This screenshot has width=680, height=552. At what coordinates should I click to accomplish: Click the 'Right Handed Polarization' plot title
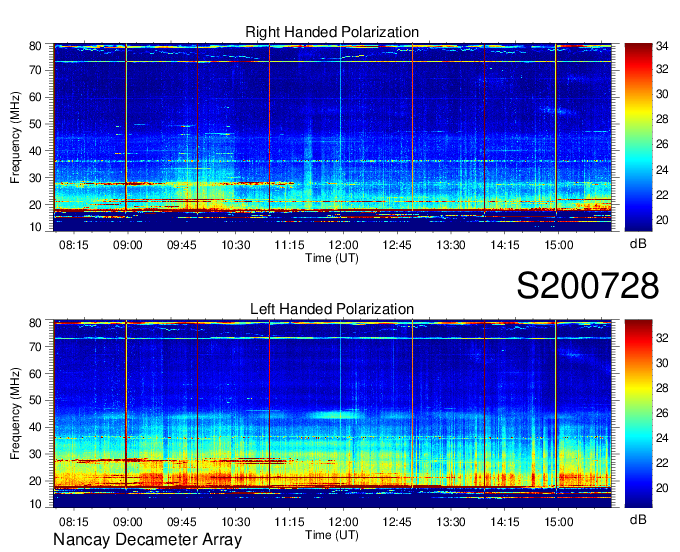pos(332,32)
